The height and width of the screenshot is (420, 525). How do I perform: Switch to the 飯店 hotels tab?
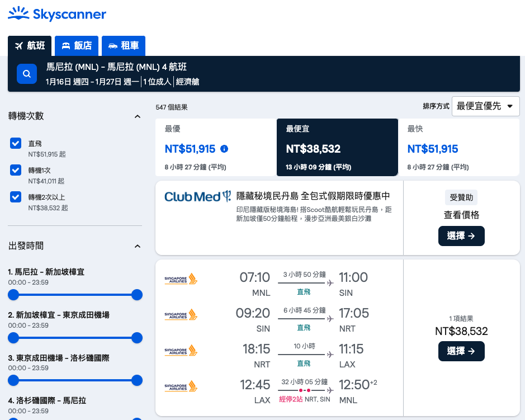(77, 46)
